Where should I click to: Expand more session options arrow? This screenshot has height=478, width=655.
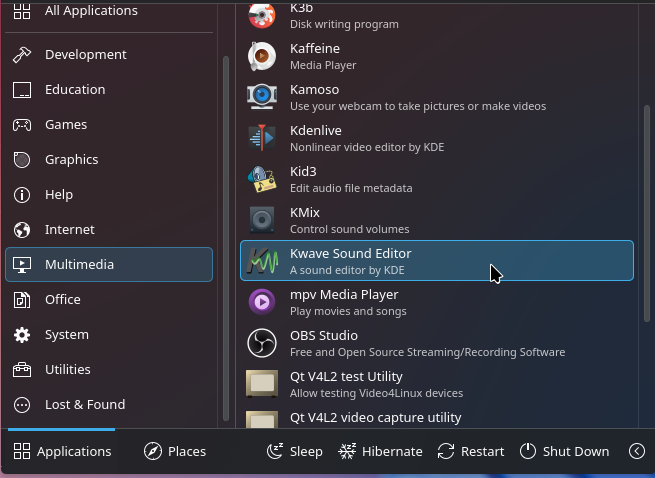tap(637, 452)
